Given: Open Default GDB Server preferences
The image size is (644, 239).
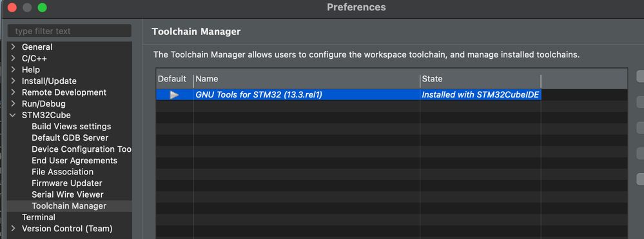Looking at the screenshot, I should [70, 138].
